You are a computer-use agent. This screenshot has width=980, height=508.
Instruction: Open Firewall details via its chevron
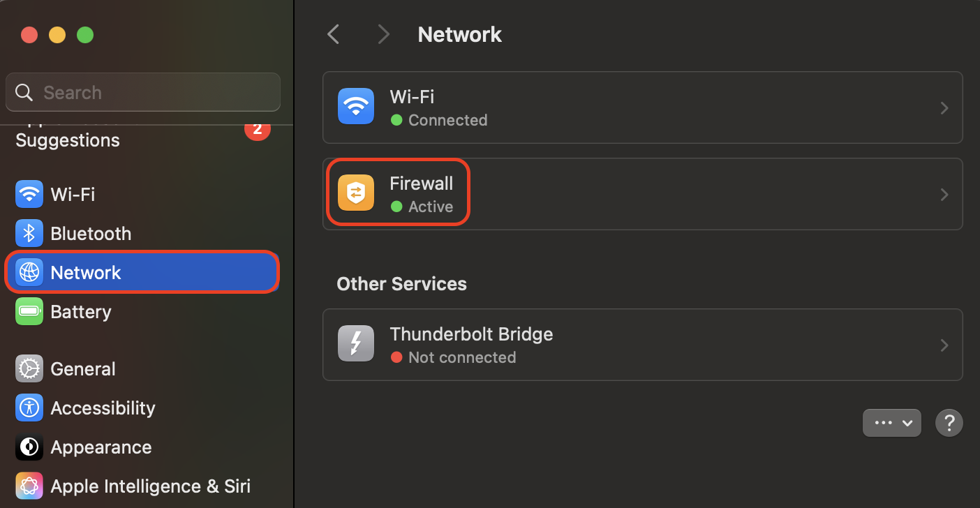944,194
